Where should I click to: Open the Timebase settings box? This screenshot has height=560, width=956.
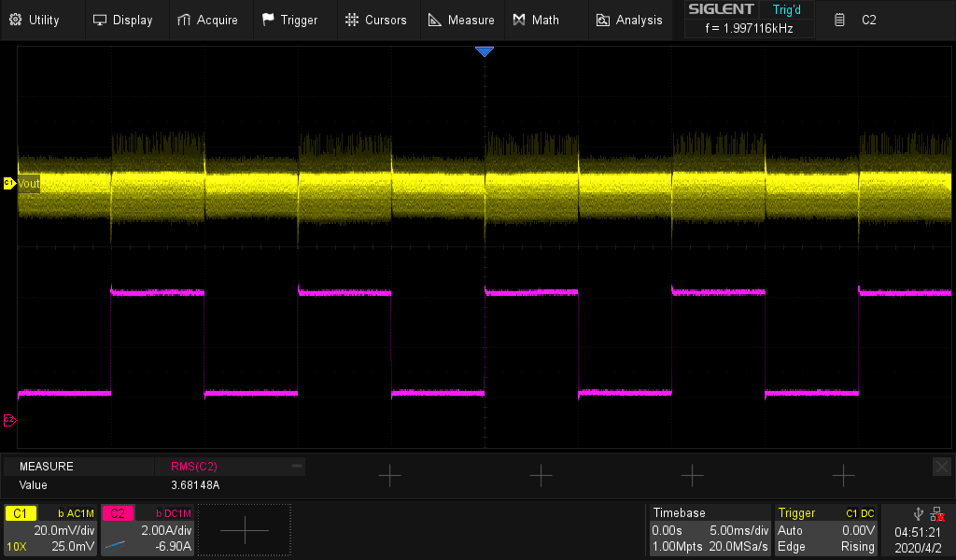[710, 530]
